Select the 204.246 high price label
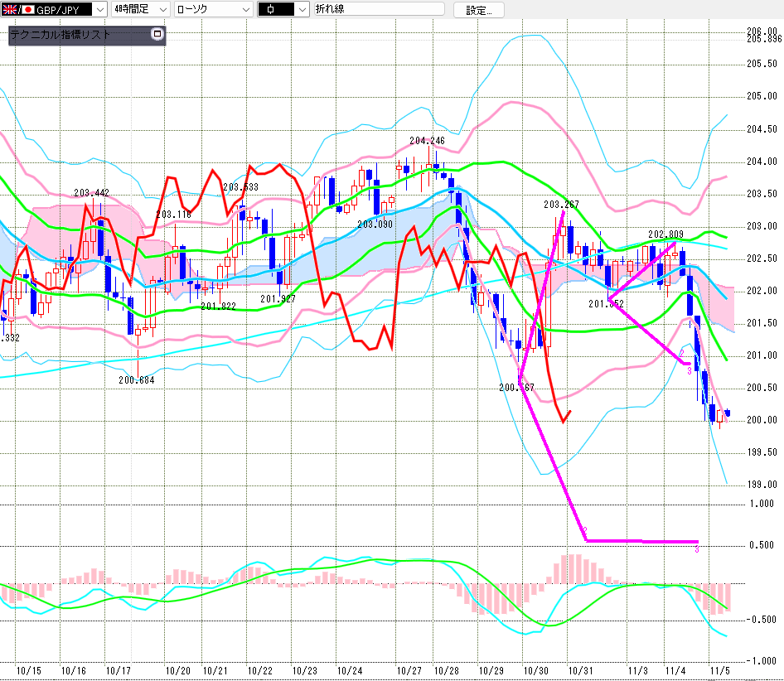The width and height of the screenshot is (784, 681). click(x=427, y=141)
